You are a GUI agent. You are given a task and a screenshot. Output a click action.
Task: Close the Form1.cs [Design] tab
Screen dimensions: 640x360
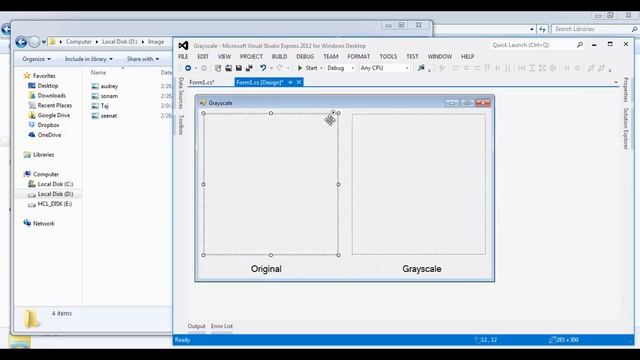[x=299, y=82]
